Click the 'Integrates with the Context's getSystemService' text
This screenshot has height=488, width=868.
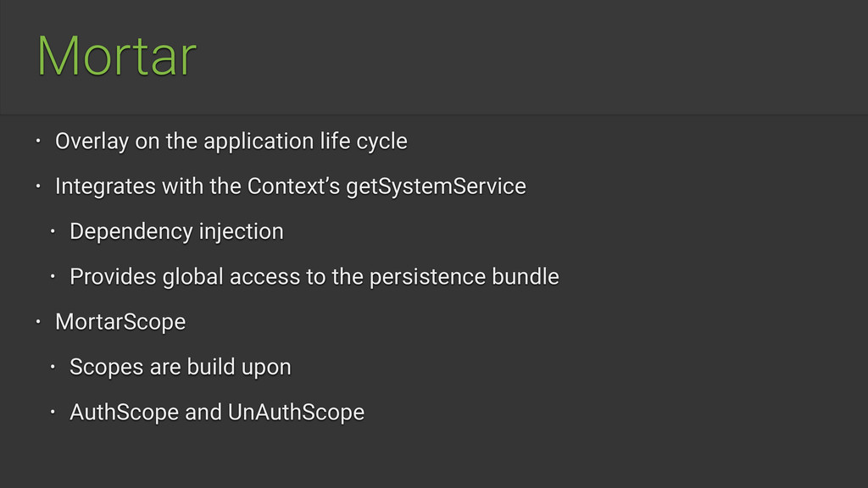pos(290,186)
